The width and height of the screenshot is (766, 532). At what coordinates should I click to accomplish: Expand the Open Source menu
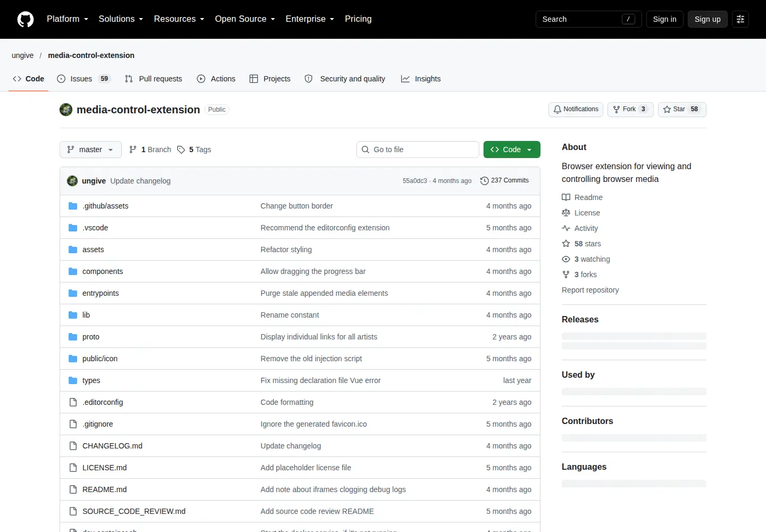[x=245, y=19]
